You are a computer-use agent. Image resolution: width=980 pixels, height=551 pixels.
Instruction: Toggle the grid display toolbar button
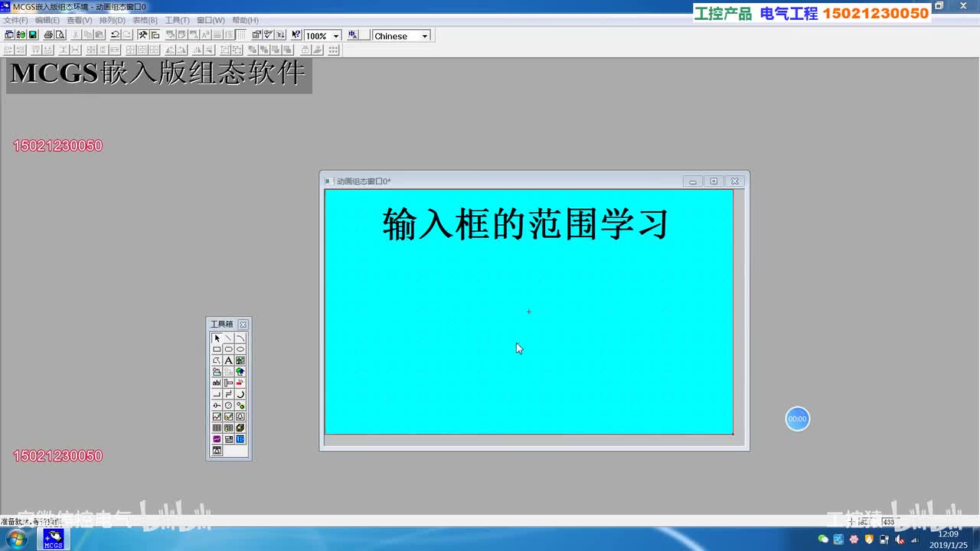(241, 35)
